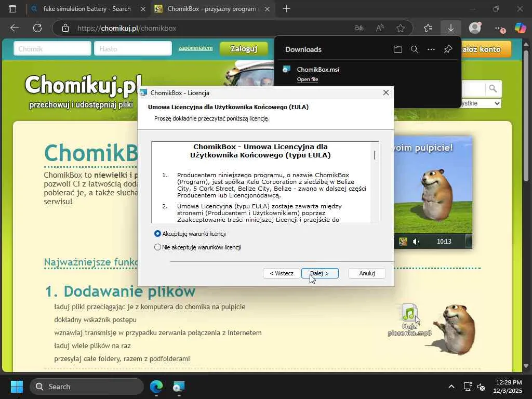
Task: Click 'Open file' link under ChomikBox.msi
Action: click(308, 79)
